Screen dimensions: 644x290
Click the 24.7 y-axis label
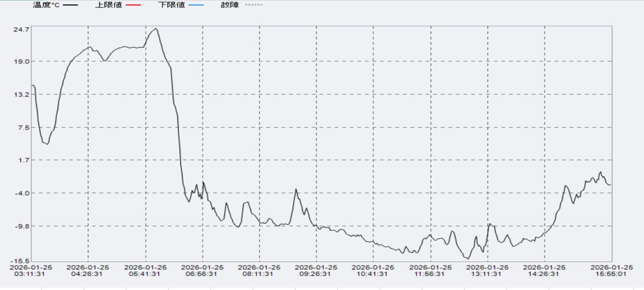click(x=22, y=29)
